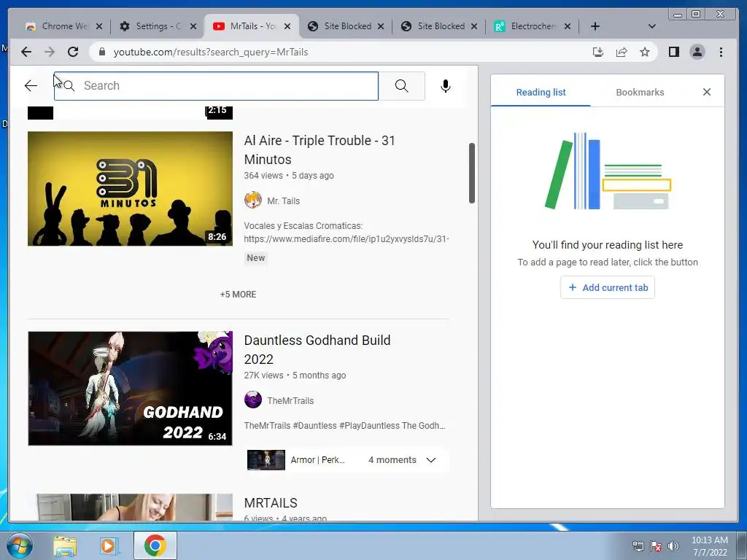Click the Action Center flag tray icon
The height and width of the screenshot is (560, 747).
[x=655, y=546]
